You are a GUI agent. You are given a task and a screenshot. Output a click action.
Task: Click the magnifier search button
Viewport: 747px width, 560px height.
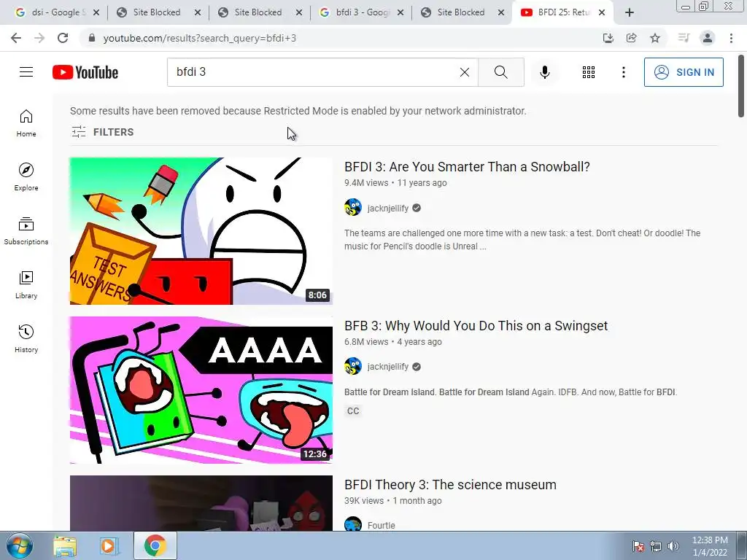click(x=500, y=72)
